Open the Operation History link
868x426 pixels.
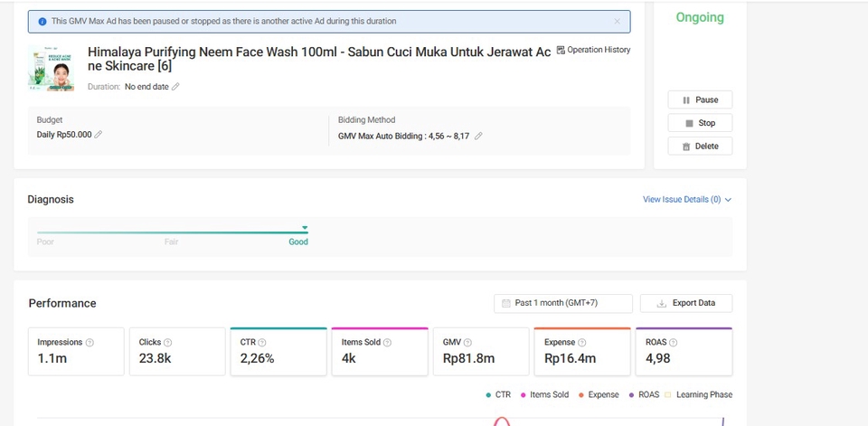593,51
